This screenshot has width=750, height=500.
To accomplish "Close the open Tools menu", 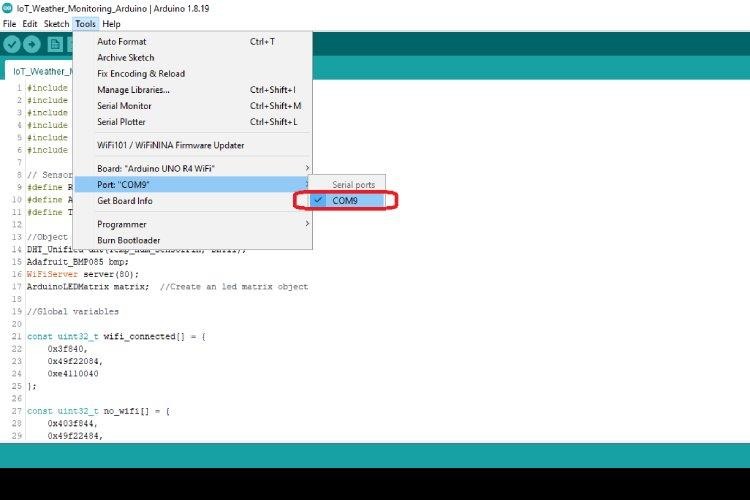I will [x=86, y=24].
